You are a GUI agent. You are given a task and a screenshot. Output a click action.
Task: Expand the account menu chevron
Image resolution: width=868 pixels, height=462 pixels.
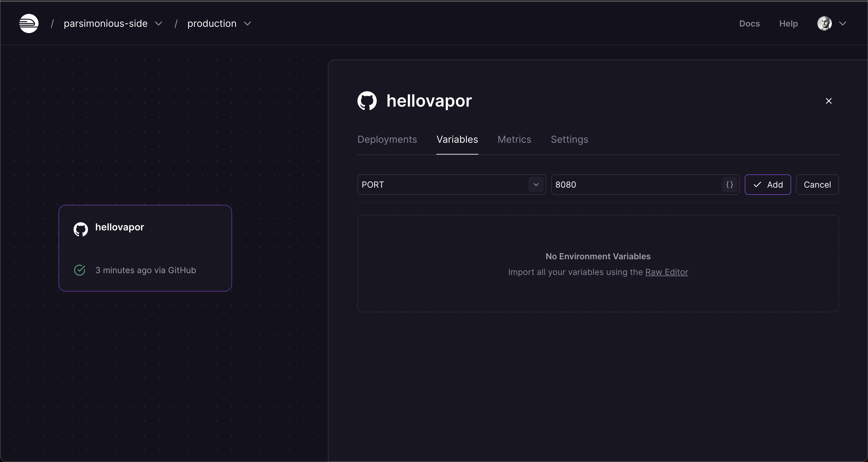click(843, 23)
